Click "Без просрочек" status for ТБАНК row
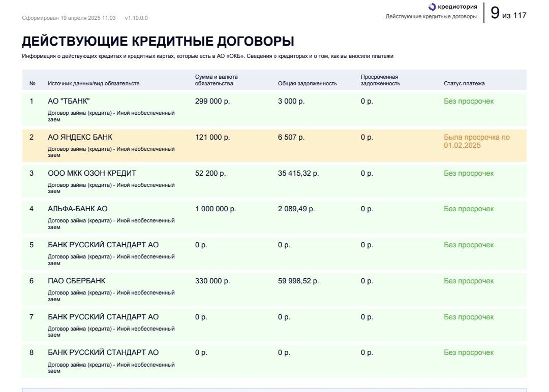Image resolution: width=549 pixels, height=392 pixels. tap(469, 101)
